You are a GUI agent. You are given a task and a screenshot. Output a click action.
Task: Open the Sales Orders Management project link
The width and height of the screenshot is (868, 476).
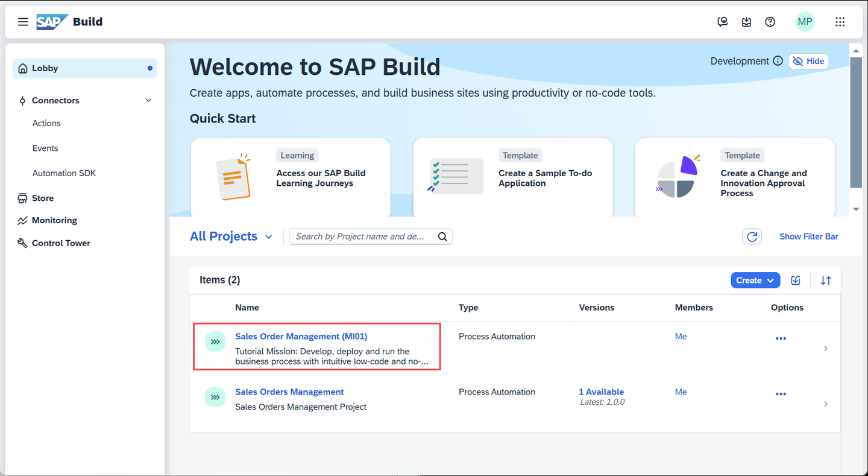click(x=289, y=392)
